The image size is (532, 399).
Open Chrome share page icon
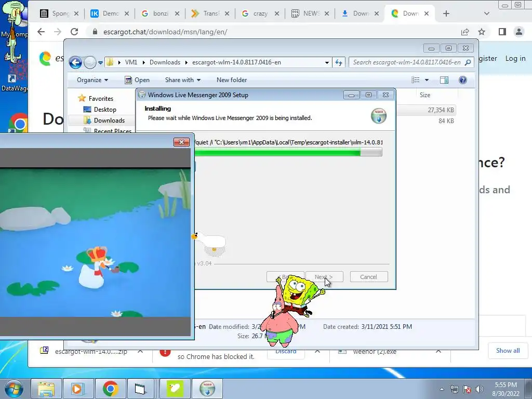[x=465, y=32]
